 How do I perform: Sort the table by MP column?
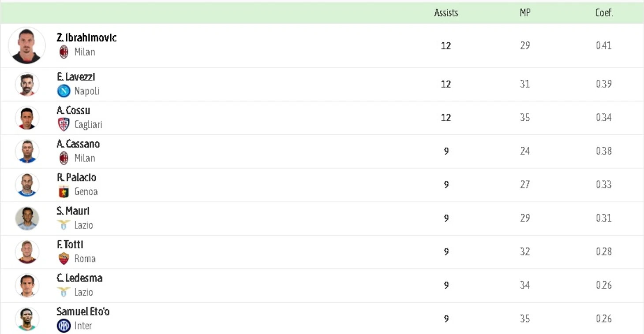(525, 13)
